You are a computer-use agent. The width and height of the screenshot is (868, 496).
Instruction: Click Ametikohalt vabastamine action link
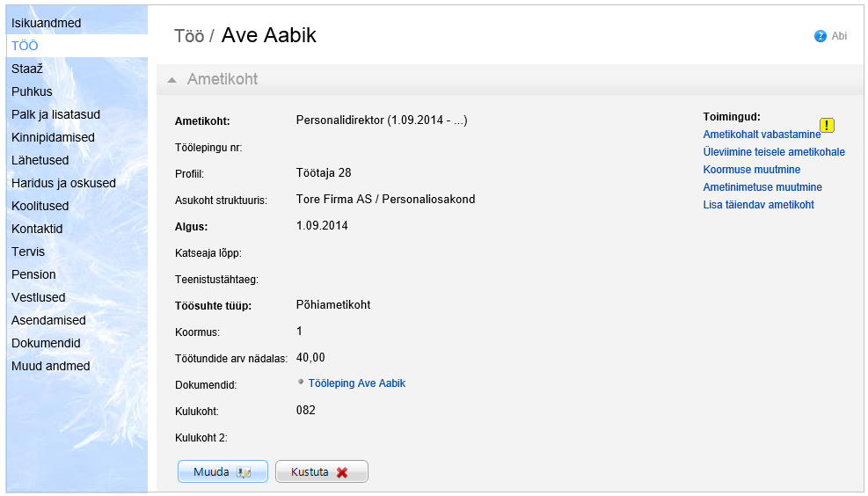coord(761,135)
